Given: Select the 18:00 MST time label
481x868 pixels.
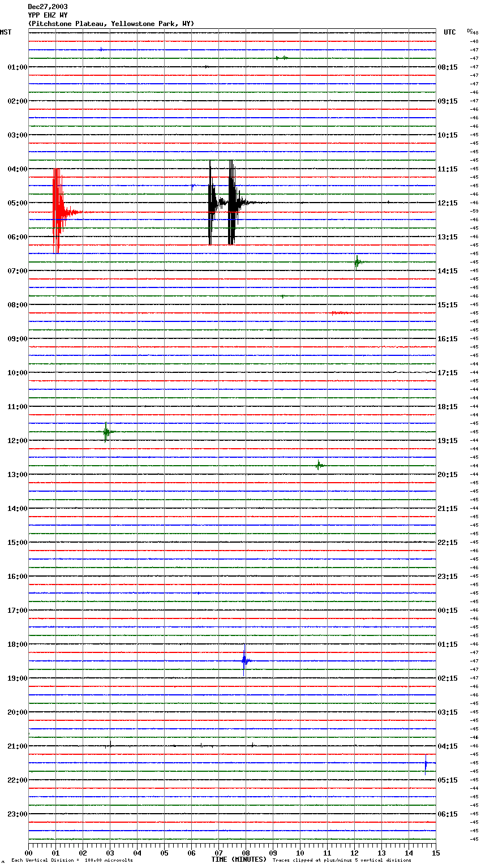Looking at the screenshot, I should click(18, 644).
